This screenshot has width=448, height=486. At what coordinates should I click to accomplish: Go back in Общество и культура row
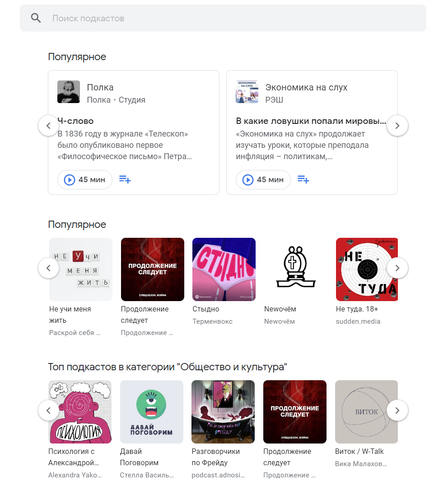[x=49, y=411]
